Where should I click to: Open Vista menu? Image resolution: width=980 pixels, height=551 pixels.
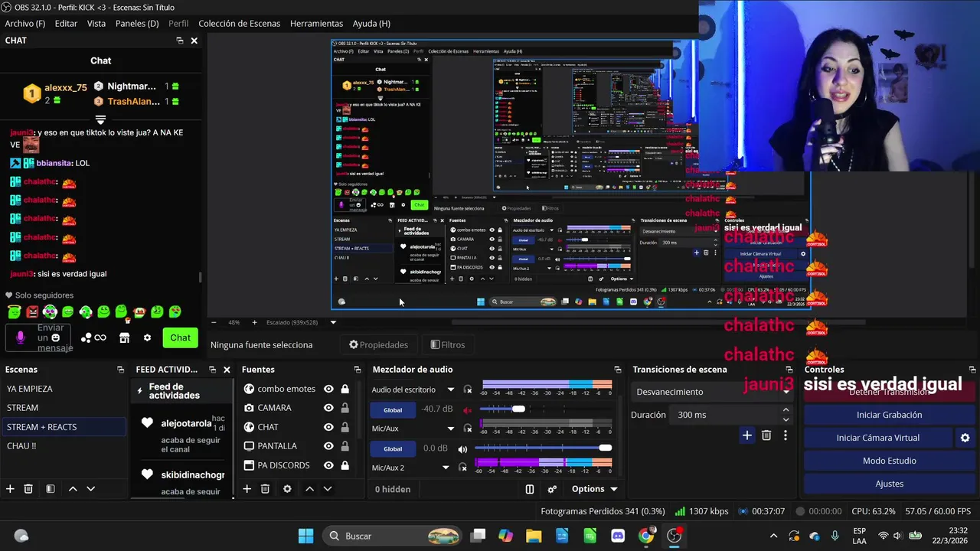(96, 24)
